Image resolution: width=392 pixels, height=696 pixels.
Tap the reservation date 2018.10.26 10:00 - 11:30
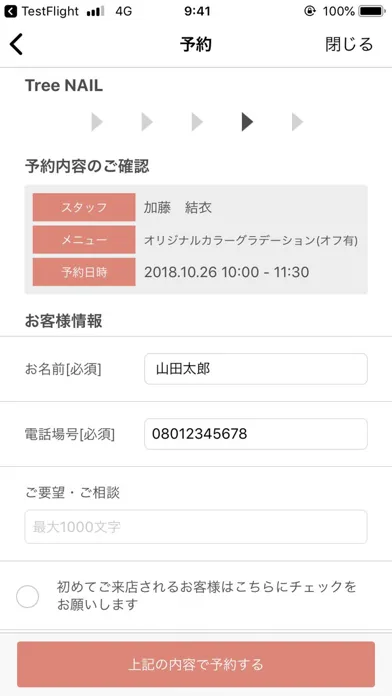226,272
